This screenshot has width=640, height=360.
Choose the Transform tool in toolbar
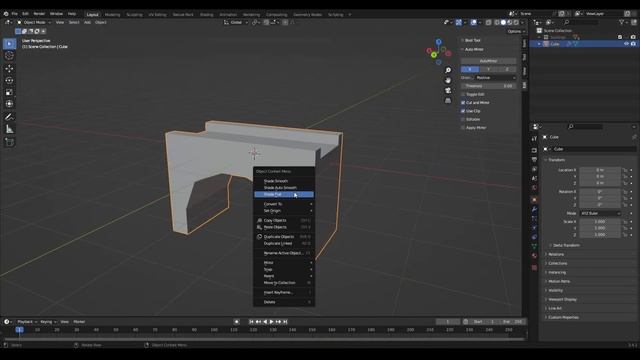point(9,104)
